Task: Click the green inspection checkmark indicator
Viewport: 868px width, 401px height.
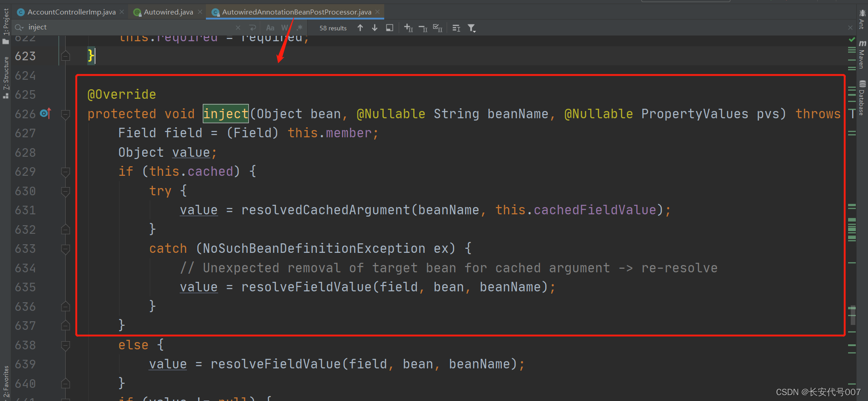Action: [x=852, y=40]
